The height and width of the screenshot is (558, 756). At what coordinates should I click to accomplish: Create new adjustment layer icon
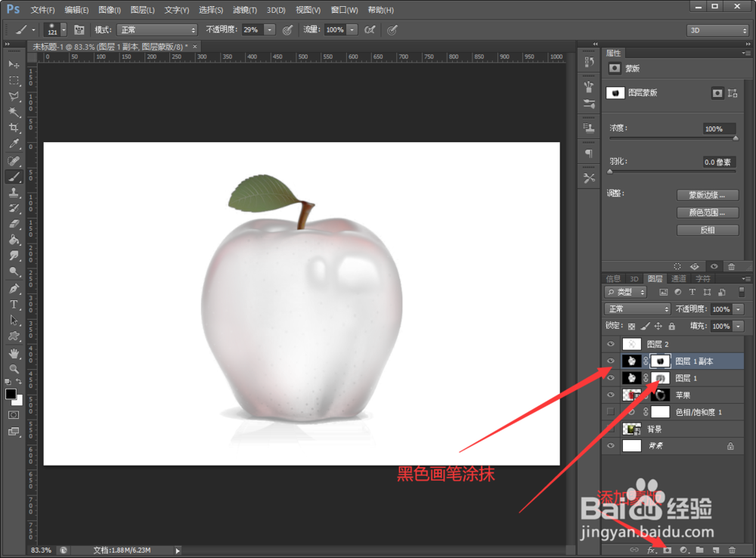click(683, 550)
